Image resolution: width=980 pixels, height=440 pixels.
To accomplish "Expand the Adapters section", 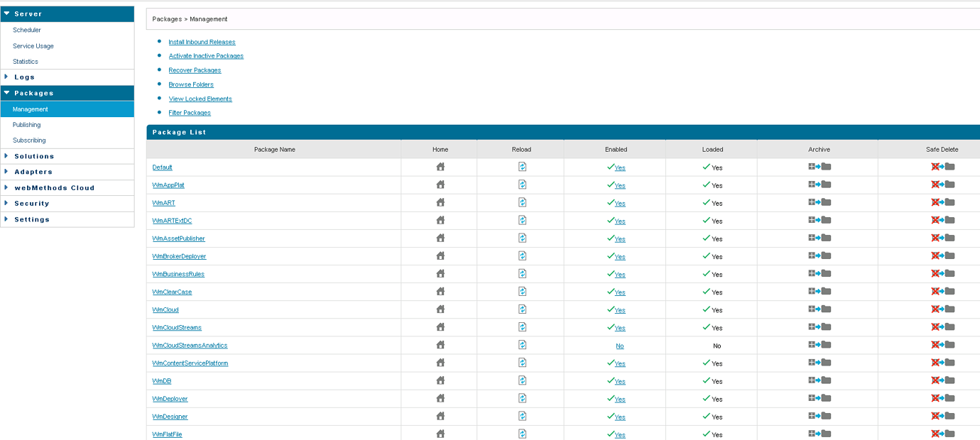I will click(67, 172).
